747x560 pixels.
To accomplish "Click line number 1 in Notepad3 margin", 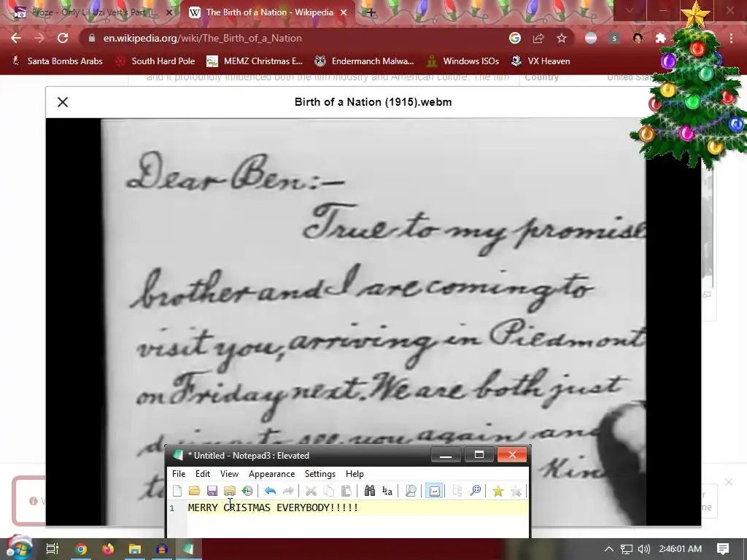I will click(x=172, y=508).
